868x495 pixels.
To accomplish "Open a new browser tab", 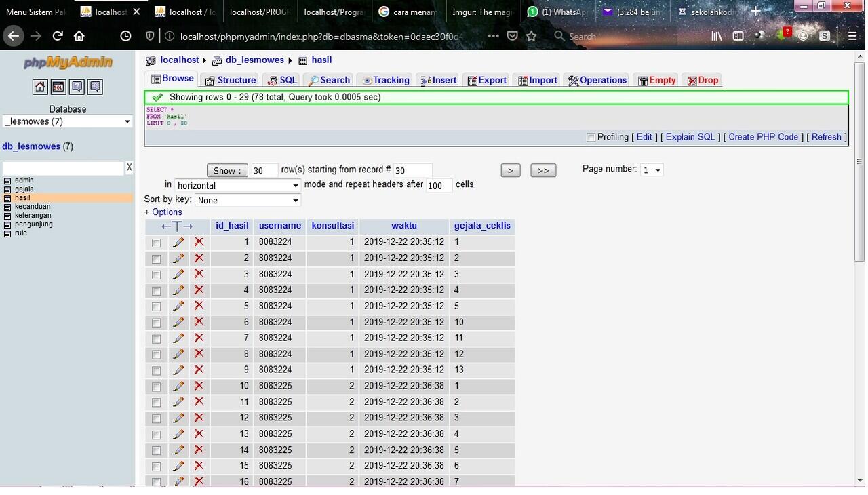I will click(755, 12).
